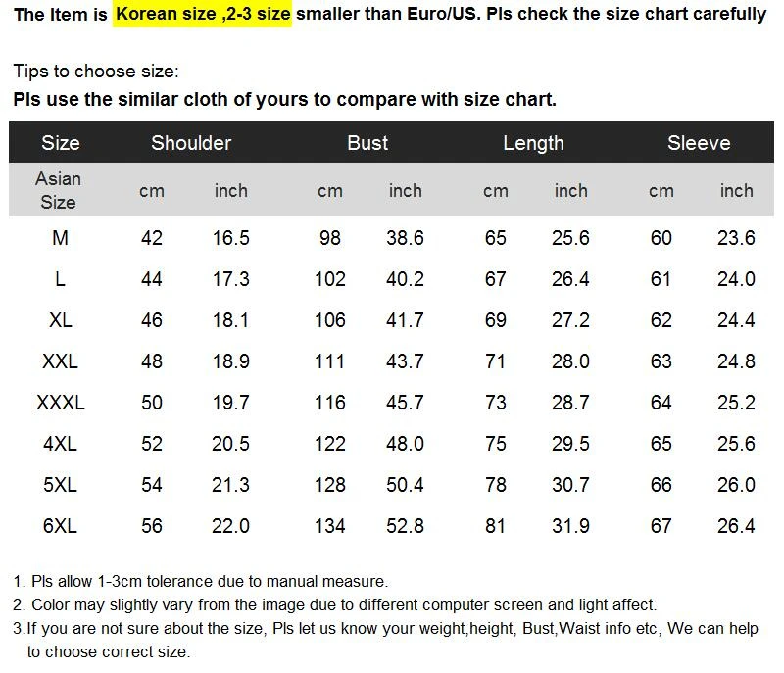Click shoulder value 17.3 inch for size L
The width and height of the screenshot is (784, 673).
click(230, 279)
